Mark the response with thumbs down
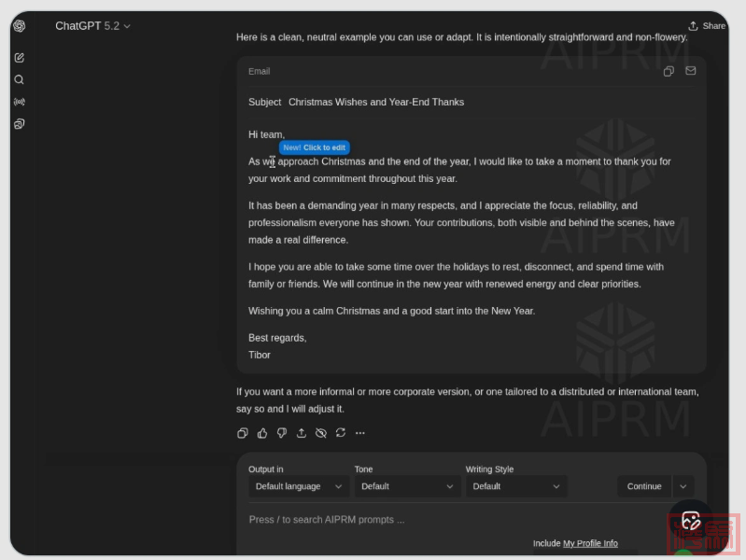 click(282, 433)
